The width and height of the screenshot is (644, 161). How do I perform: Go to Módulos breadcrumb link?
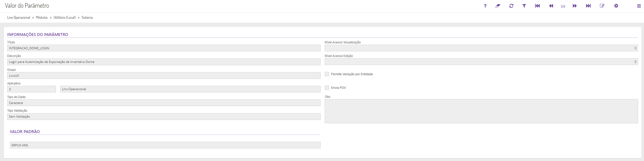(42, 17)
